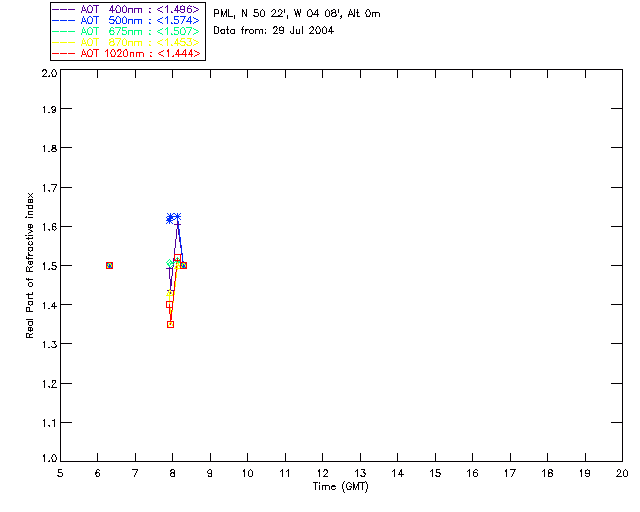Click the x-axis tick label 6
Image resolution: width=640 pixels, height=512 pixels.
pos(98,473)
